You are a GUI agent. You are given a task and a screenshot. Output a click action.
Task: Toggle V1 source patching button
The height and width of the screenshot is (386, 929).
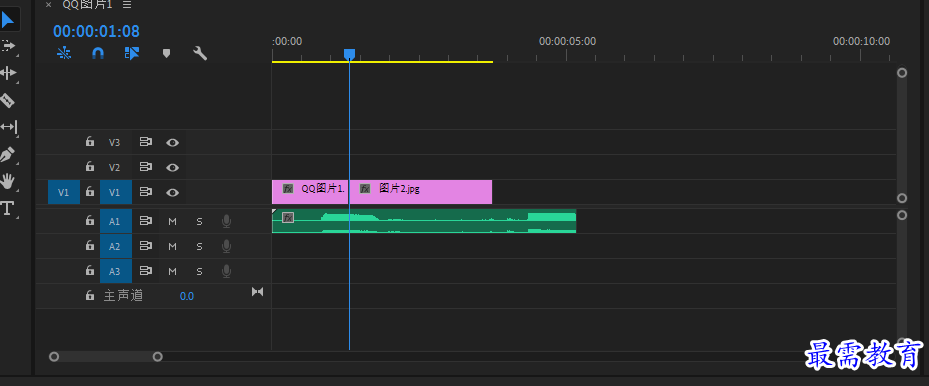(64, 192)
